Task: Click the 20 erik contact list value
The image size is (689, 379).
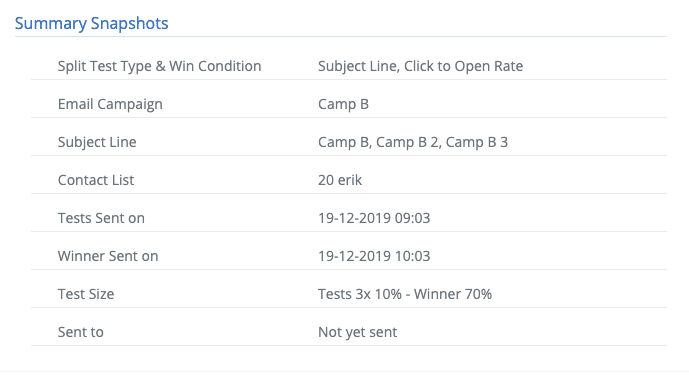Action: (x=340, y=180)
